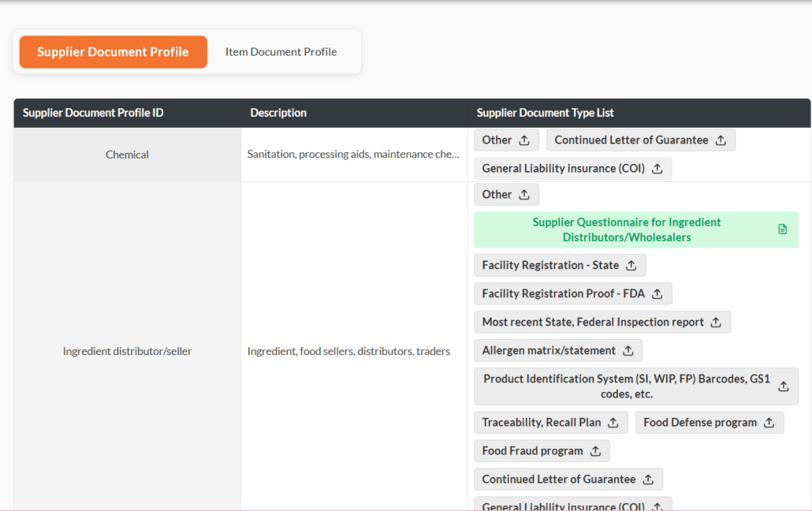The image size is (812, 511).
Task: Switch to the Item Document Profile tab
Action: tap(281, 51)
